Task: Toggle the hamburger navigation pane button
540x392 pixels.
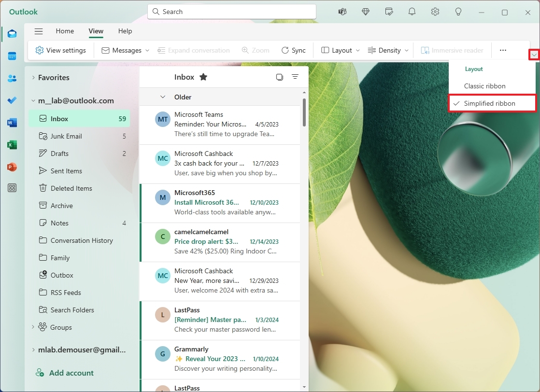Action: 39,31
